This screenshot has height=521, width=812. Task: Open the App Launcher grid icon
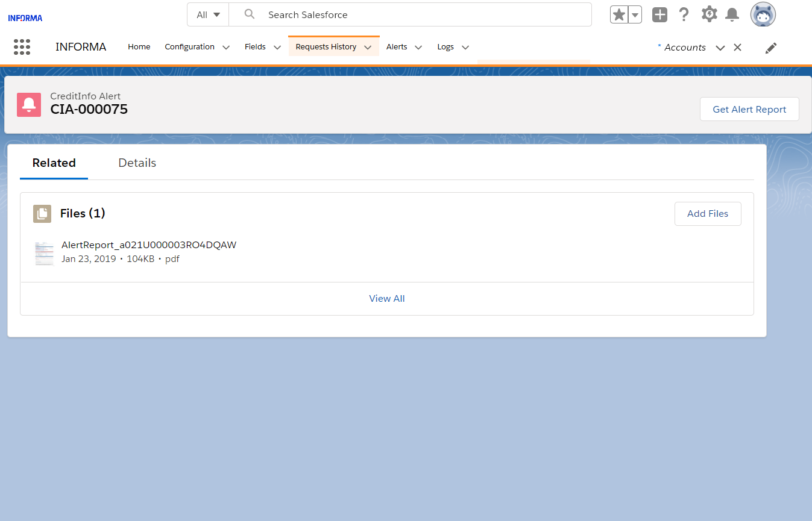pos(22,47)
